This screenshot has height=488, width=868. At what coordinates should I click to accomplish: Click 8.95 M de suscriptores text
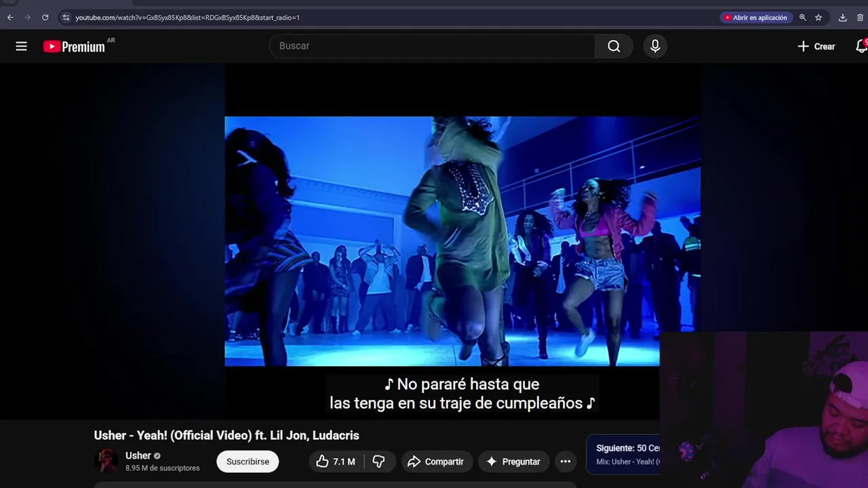click(x=163, y=468)
